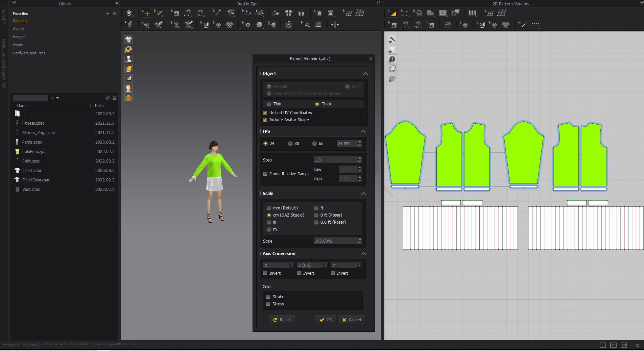Click the Simulate down-arrow icon in 3D toolbar
644x351 pixels.
(x=129, y=13)
